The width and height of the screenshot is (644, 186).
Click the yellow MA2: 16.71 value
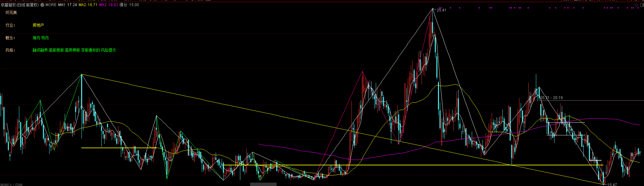pyautogui.click(x=88, y=5)
